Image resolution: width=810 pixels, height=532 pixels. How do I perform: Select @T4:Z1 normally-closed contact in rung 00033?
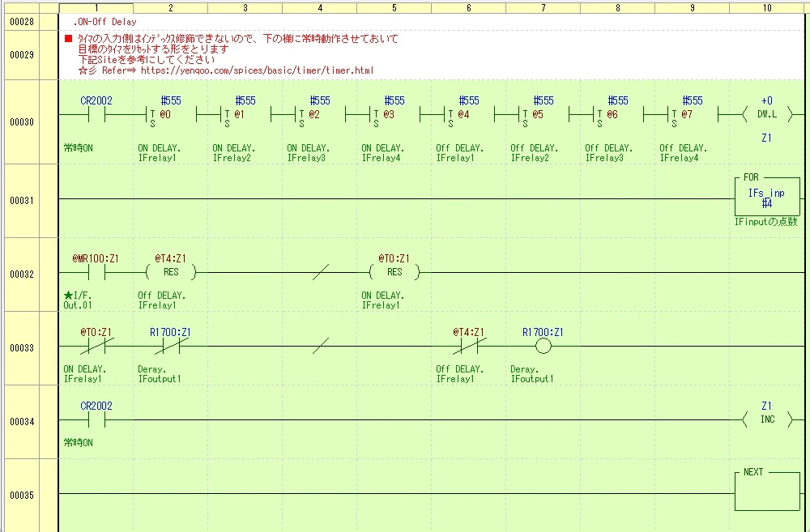468,346
